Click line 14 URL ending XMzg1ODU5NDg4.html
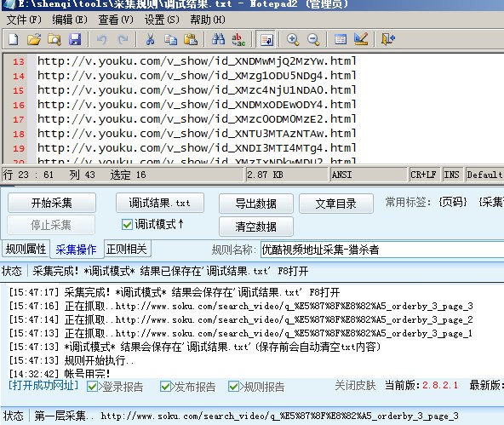Viewport: 504px width, 425px height. [197, 75]
